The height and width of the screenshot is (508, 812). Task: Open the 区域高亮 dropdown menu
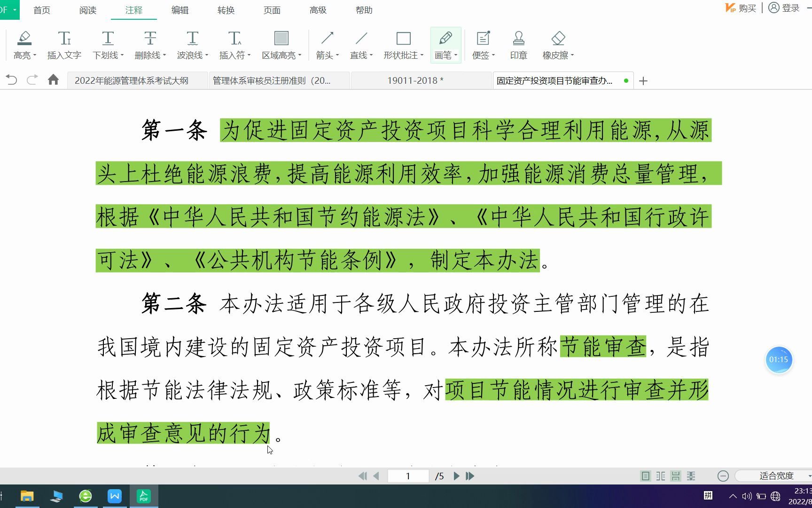pyautogui.click(x=299, y=55)
